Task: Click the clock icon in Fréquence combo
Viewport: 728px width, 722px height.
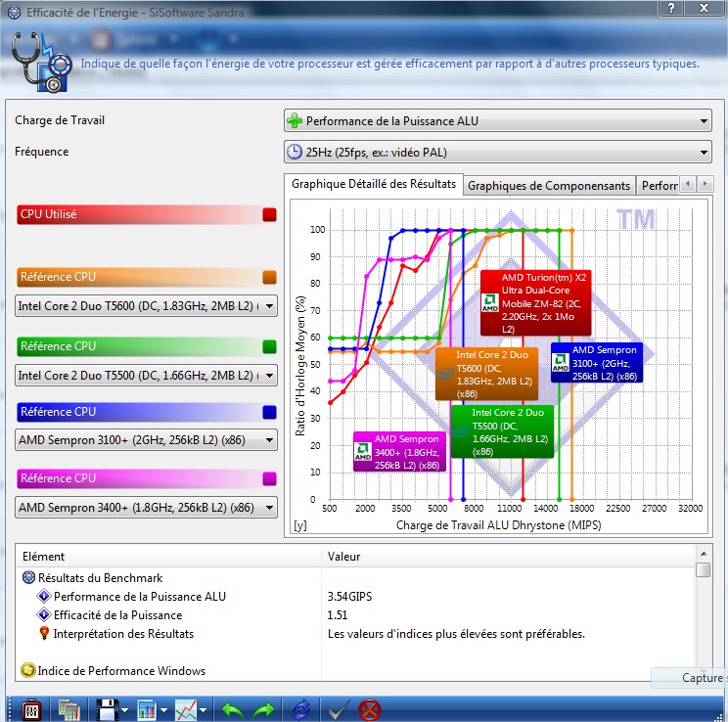Action: [x=295, y=152]
